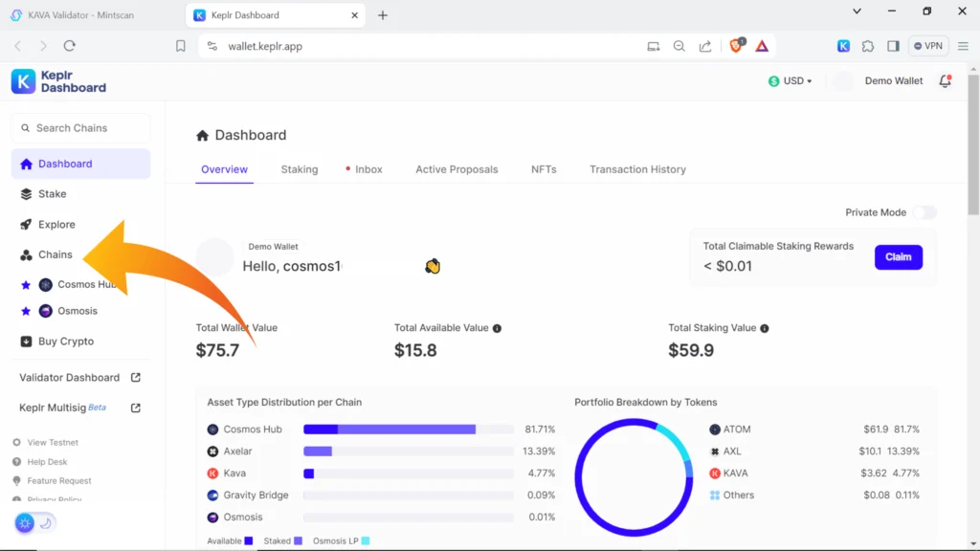Open the Keplr browser extension icon

coord(843,46)
